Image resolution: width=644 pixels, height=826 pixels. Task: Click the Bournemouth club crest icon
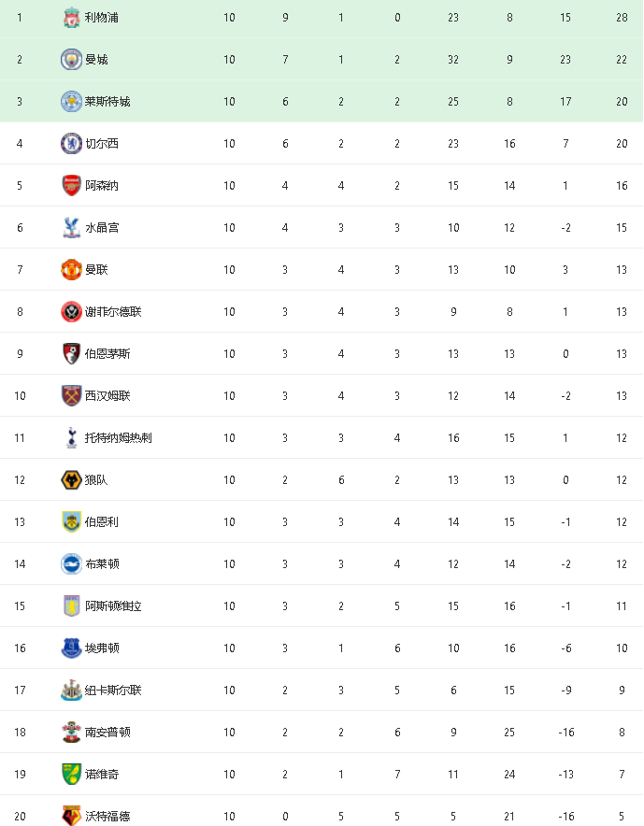[71, 353]
